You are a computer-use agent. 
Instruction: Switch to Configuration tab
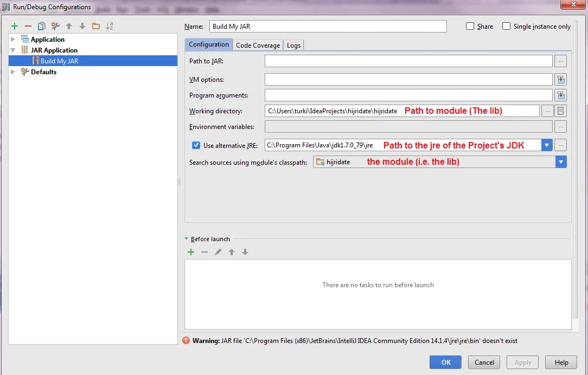pos(208,44)
